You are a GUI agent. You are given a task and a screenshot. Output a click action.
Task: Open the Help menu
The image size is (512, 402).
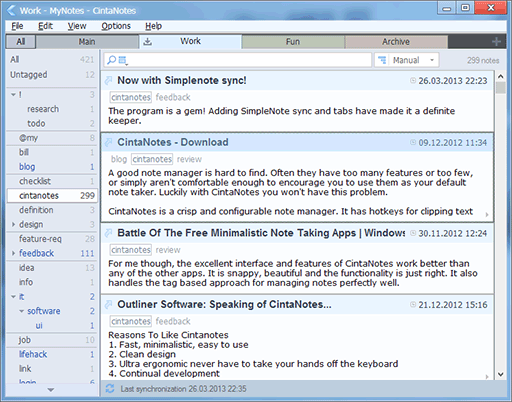[x=153, y=26]
